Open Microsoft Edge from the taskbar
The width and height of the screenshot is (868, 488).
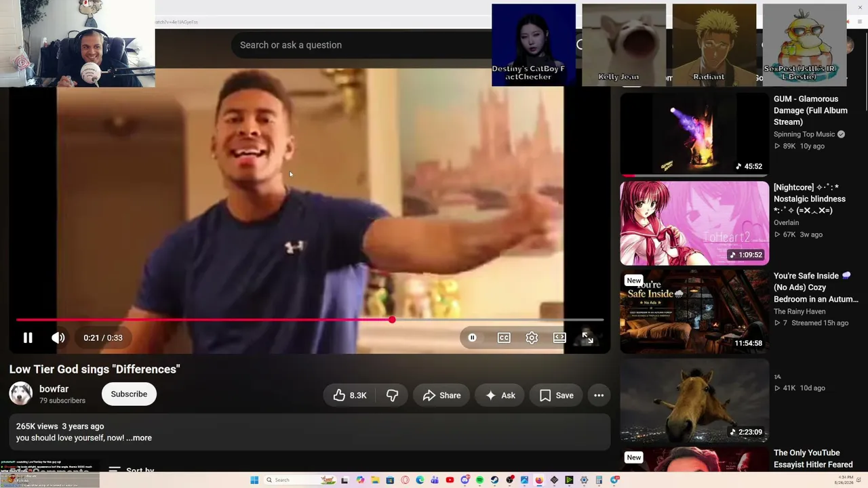point(420,480)
